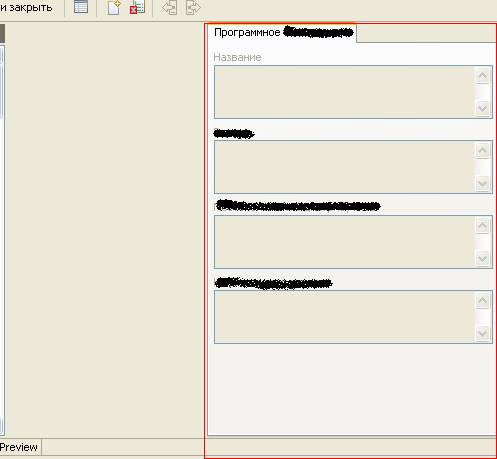
Task: Click the "и закрыть" toolbar button
Action: pyautogui.click(x=26, y=7)
